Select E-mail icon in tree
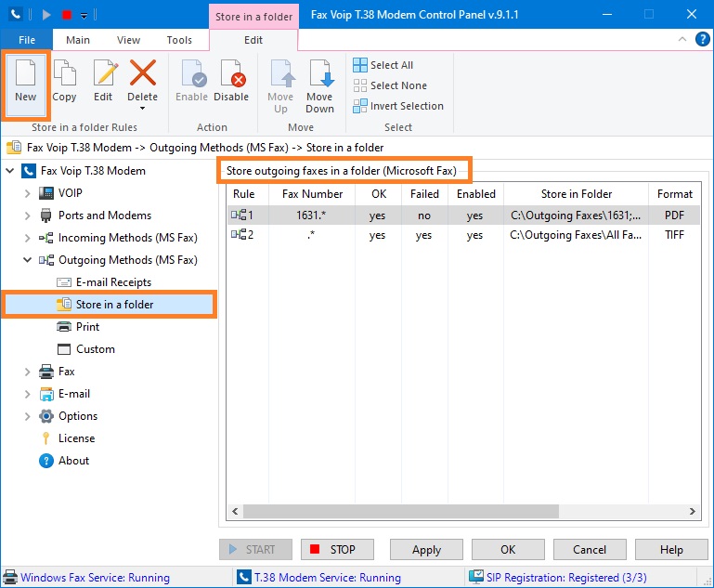714x588 pixels. pos(46,394)
